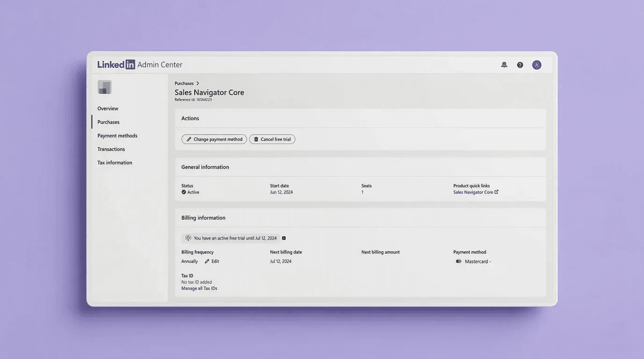
Task: Open the Sales Navigator Core external link icon
Action: 497,192
